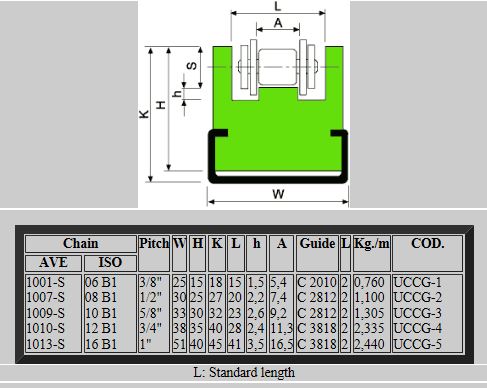This screenshot has width=487, height=388.
Task: Click the Chain column header
Action: 81,244
